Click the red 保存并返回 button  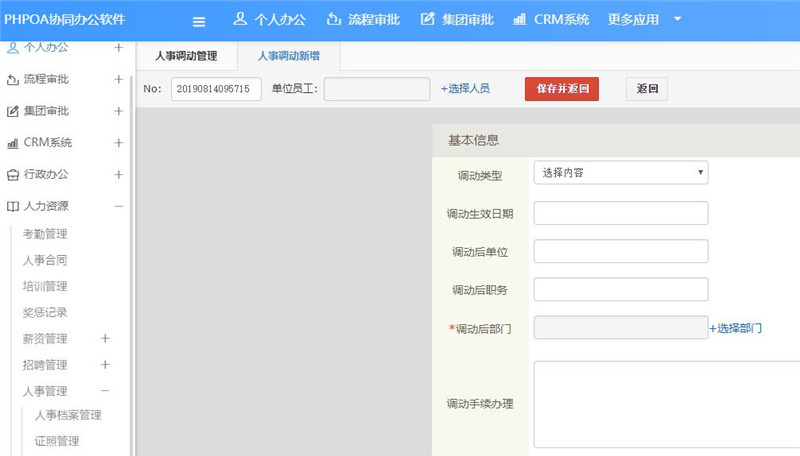click(x=561, y=89)
